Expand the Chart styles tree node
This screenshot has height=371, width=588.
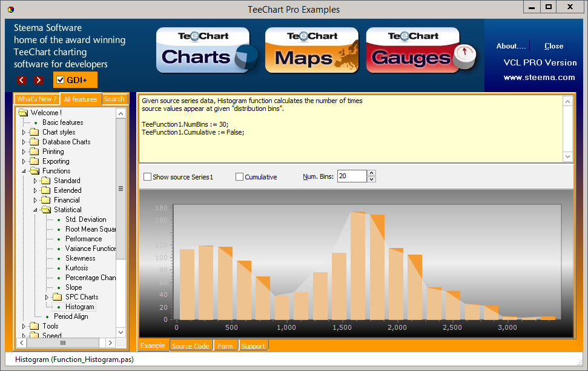point(24,133)
